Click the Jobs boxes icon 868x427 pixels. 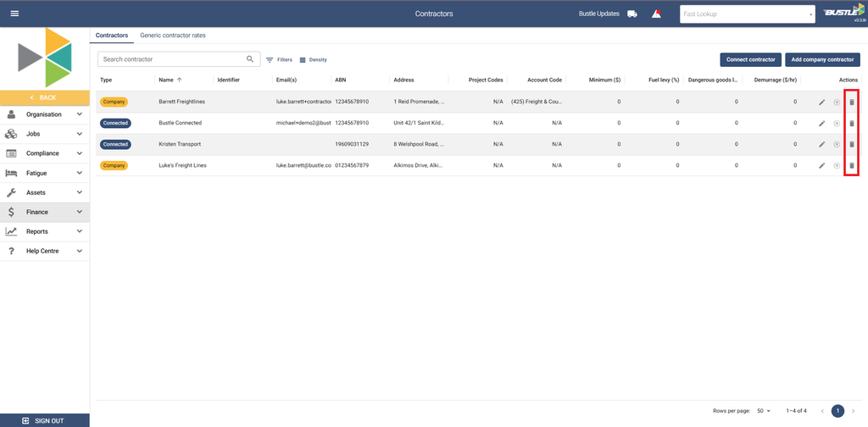[11, 134]
